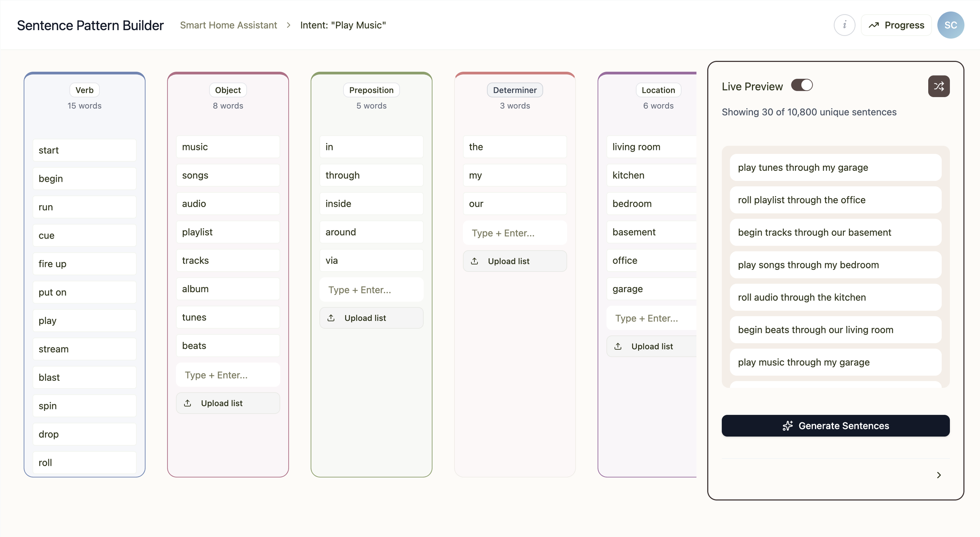Select the "playlist" object word

tap(228, 232)
